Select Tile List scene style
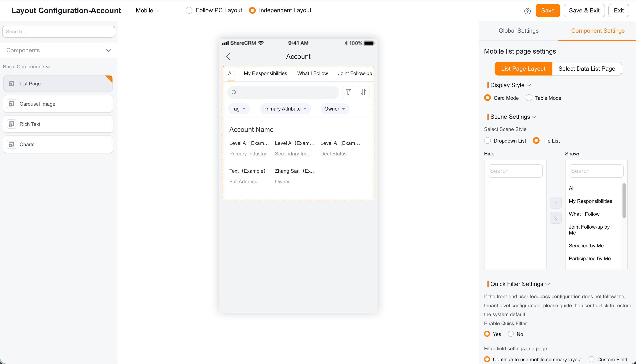636x364 pixels. pos(536,140)
